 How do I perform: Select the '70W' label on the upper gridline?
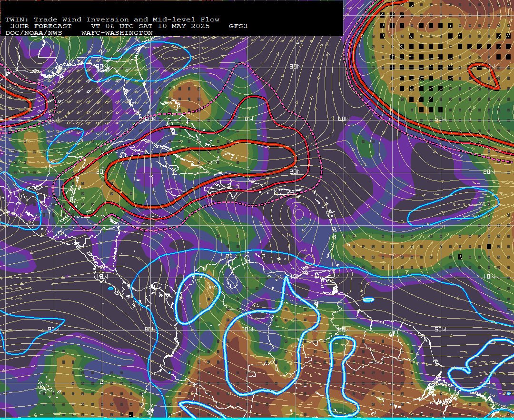pyautogui.click(x=247, y=119)
